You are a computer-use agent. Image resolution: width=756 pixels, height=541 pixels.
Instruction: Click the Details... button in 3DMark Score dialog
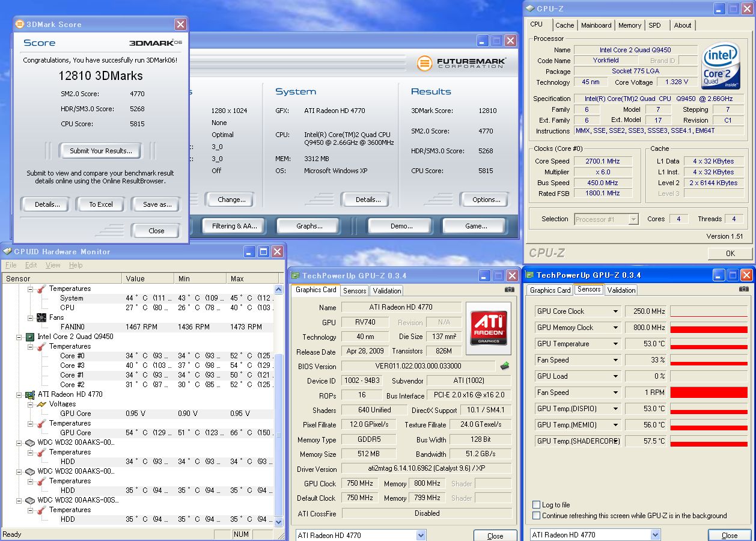click(x=45, y=204)
